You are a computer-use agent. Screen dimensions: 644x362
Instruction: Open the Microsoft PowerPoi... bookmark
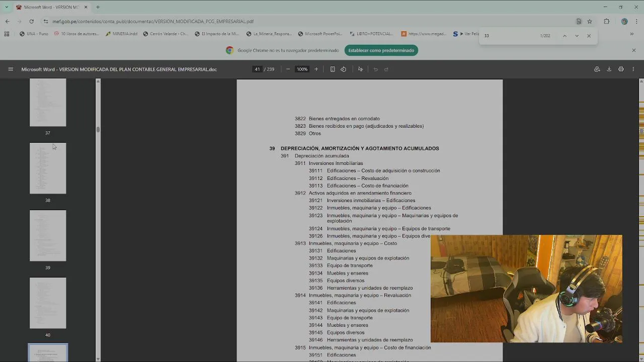click(320, 34)
